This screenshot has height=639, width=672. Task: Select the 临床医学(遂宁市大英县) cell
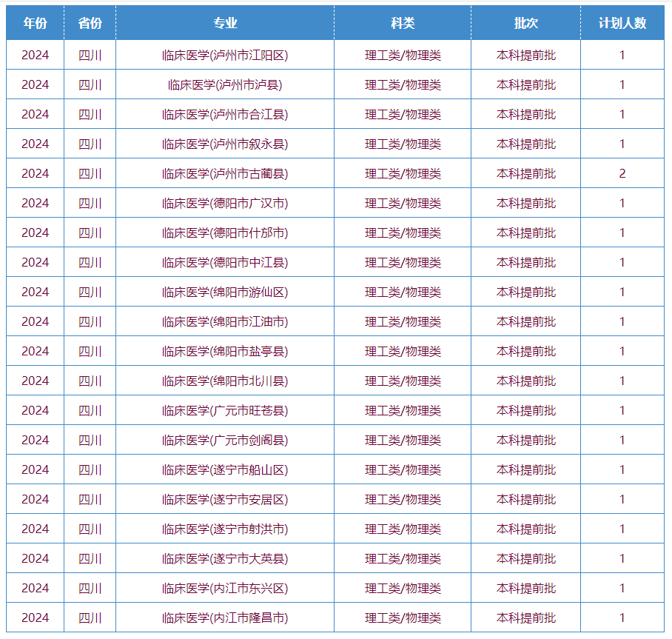pos(225,558)
